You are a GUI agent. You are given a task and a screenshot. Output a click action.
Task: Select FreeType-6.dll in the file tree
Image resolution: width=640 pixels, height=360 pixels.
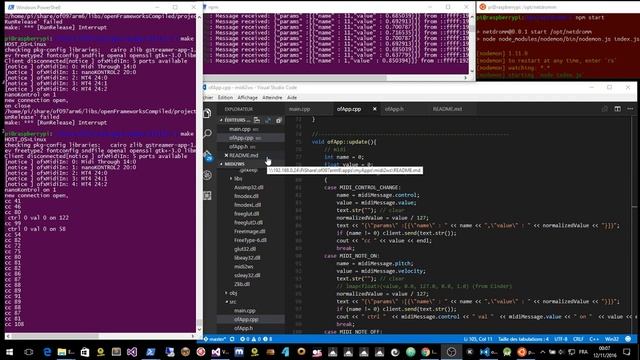pyautogui.click(x=250, y=240)
